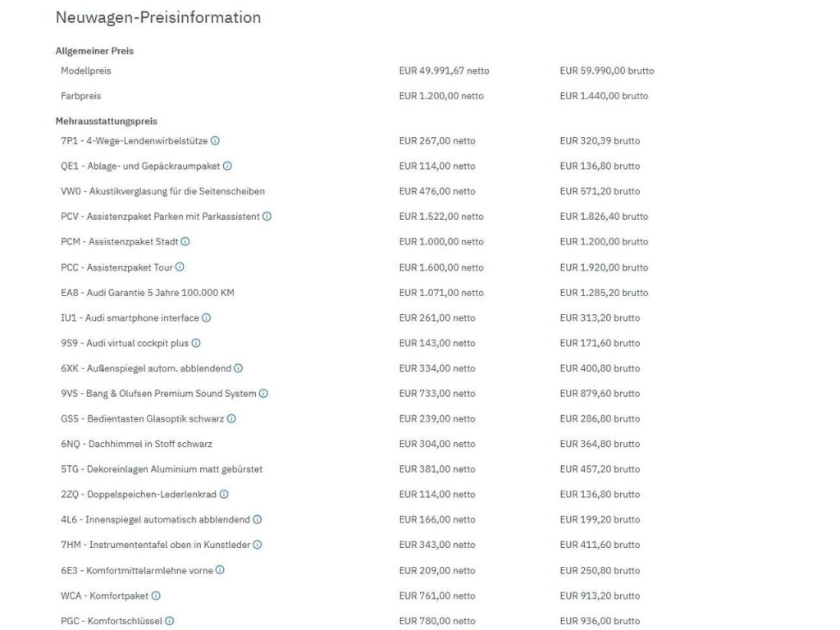Viewport: 840px width, 630px height.
Task: Click info icon beside Komfortpaket
Action: pyautogui.click(x=156, y=596)
